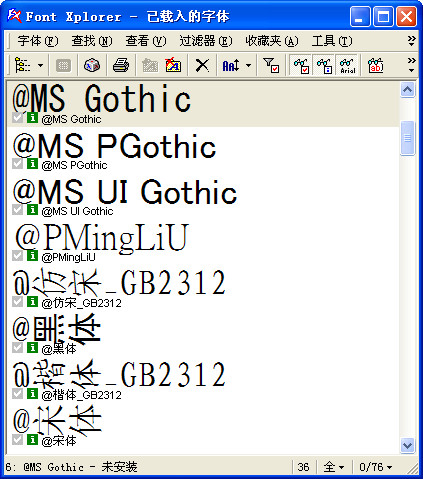This screenshot has height=479, width=423.
Task: Check the box for @楷体_GB2312
Action: click(x=17, y=394)
